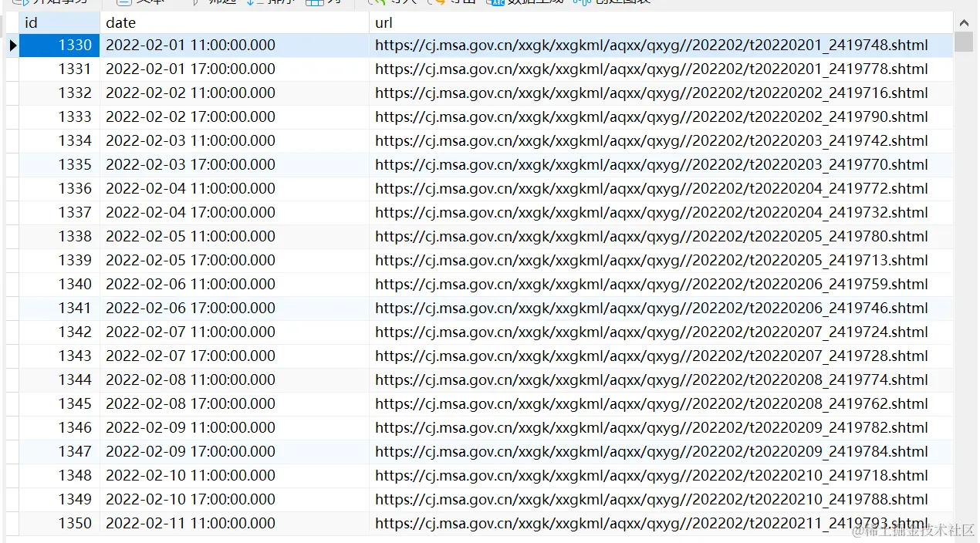Select id cell 1347
This screenshot has width=980, height=543.
click(59, 452)
